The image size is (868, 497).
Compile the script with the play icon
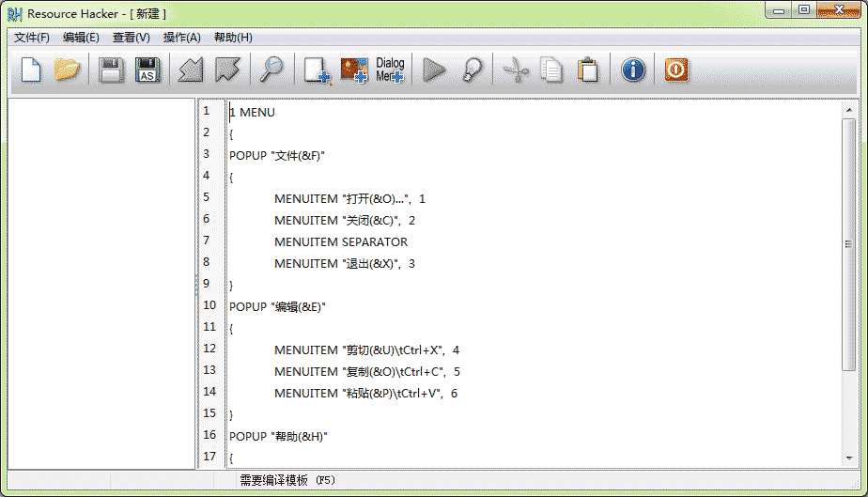(434, 70)
